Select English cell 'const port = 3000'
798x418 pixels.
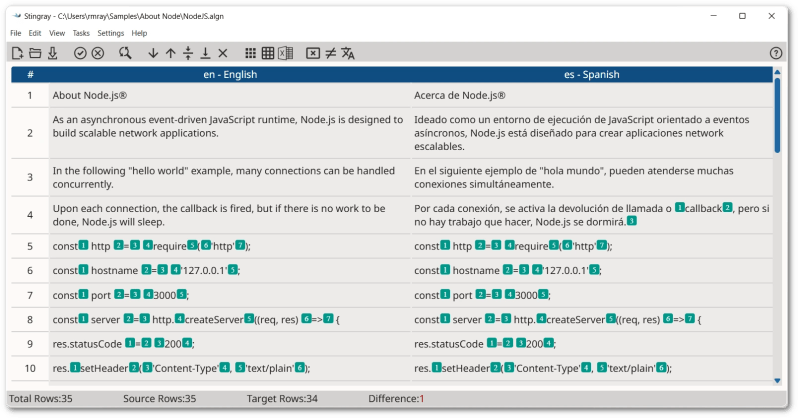pyautogui.click(x=230, y=295)
